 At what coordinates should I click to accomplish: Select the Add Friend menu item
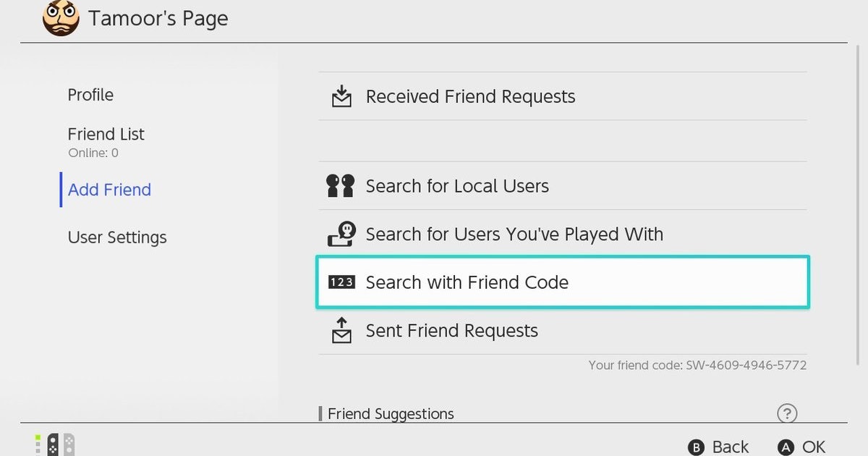click(x=109, y=190)
